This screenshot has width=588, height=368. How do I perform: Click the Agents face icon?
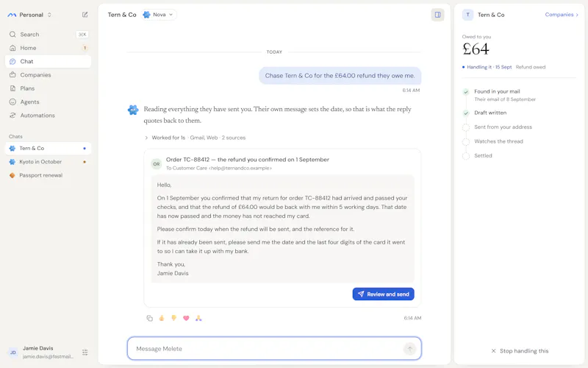12,102
